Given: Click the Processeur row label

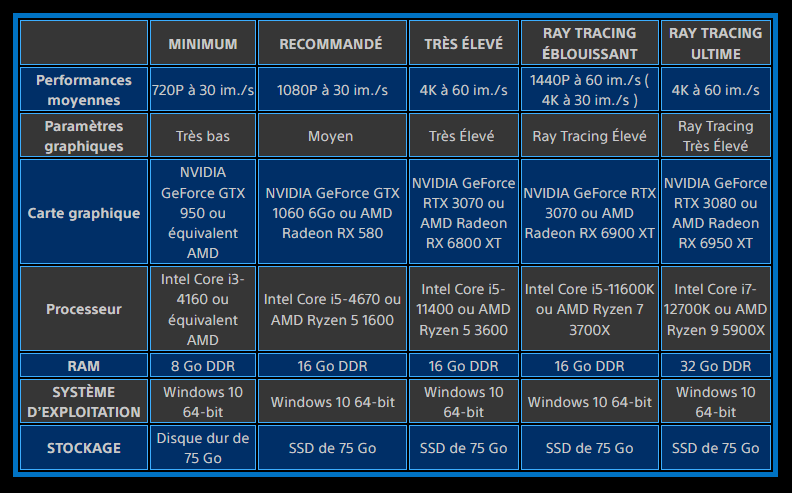Looking at the screenshot, I should (84, 309).
